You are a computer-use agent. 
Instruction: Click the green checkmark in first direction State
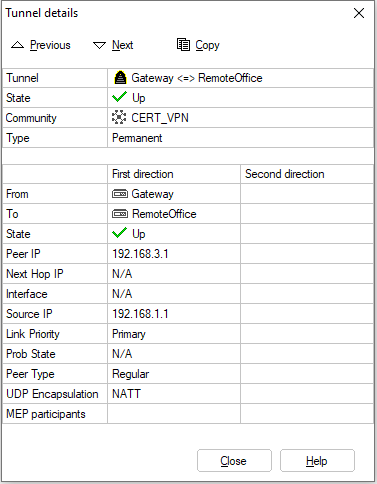tap(119, 233)
